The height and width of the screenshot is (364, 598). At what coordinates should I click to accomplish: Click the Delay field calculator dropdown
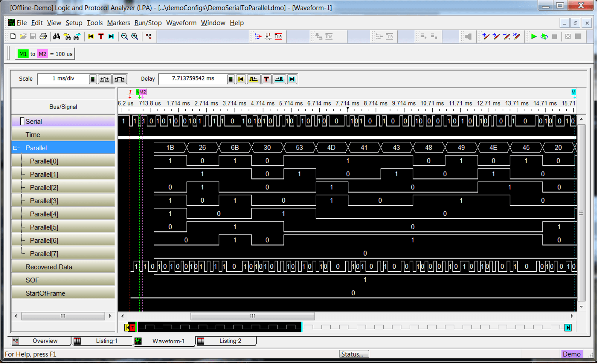(x=231, y=79)
